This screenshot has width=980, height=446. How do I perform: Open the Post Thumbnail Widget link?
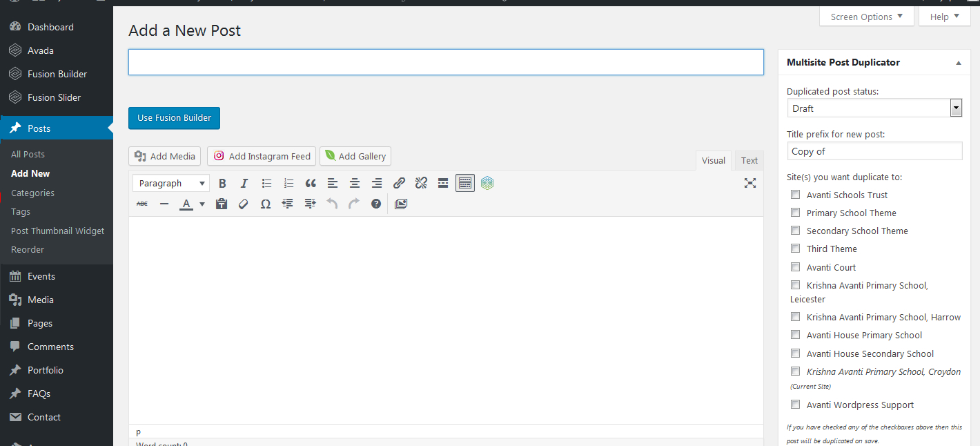[58, 231]
